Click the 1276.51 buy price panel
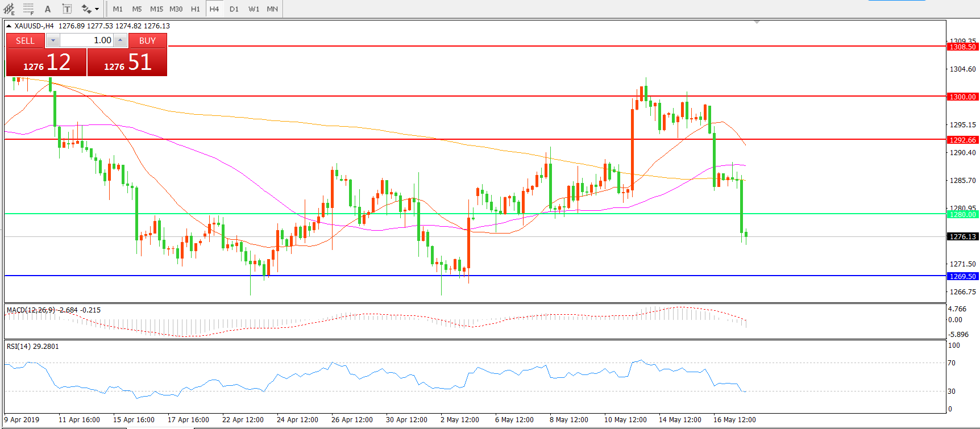 [127, 62]
